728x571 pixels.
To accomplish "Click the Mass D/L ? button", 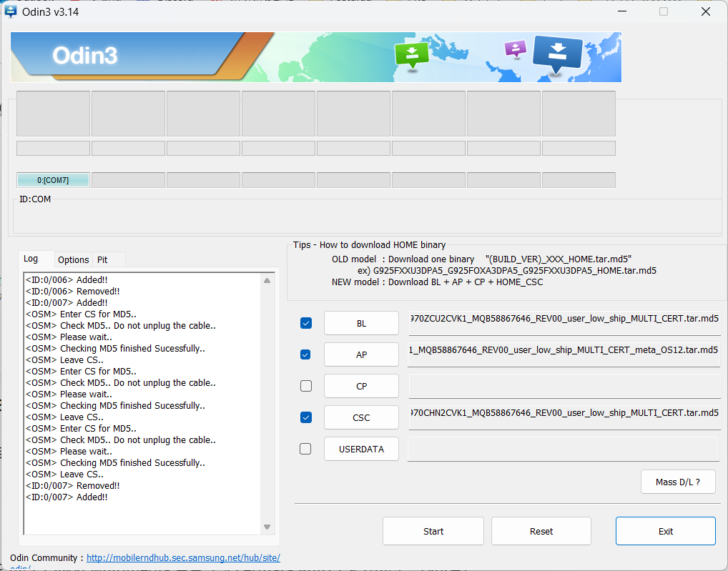I will [678, 482].
